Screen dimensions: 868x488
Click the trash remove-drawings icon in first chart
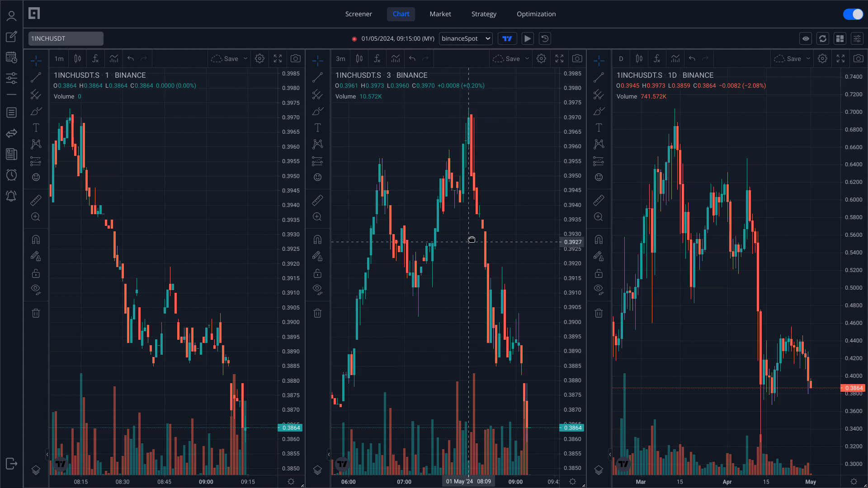(36, 313)
